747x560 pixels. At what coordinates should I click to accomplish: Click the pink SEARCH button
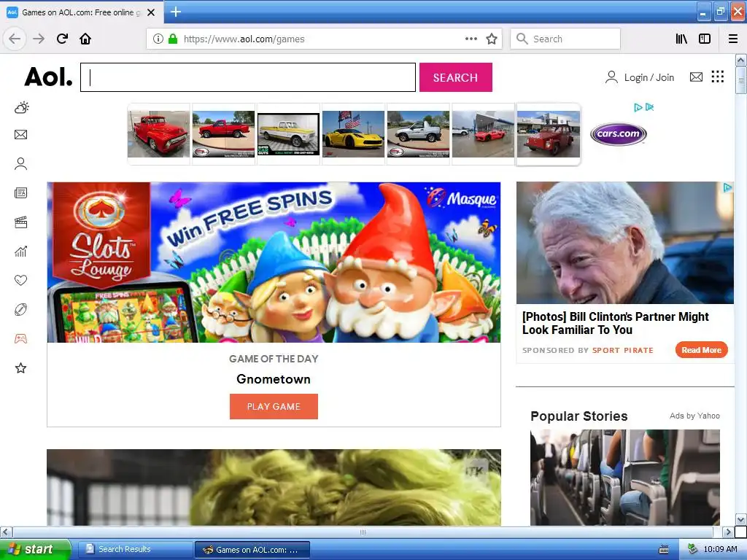455,77
